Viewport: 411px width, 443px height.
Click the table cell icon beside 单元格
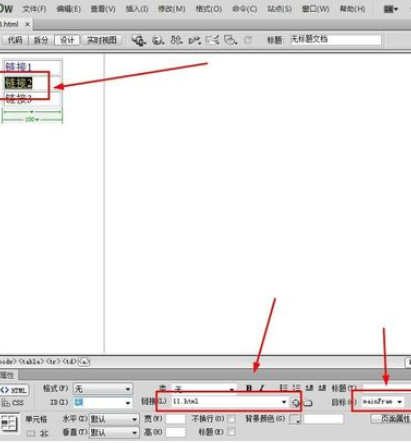tap(10, 423)
